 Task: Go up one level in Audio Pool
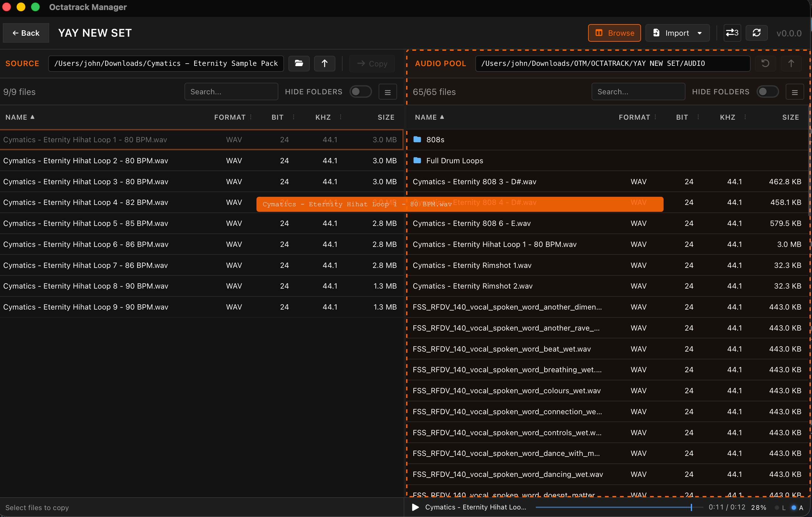pos(791,63)
